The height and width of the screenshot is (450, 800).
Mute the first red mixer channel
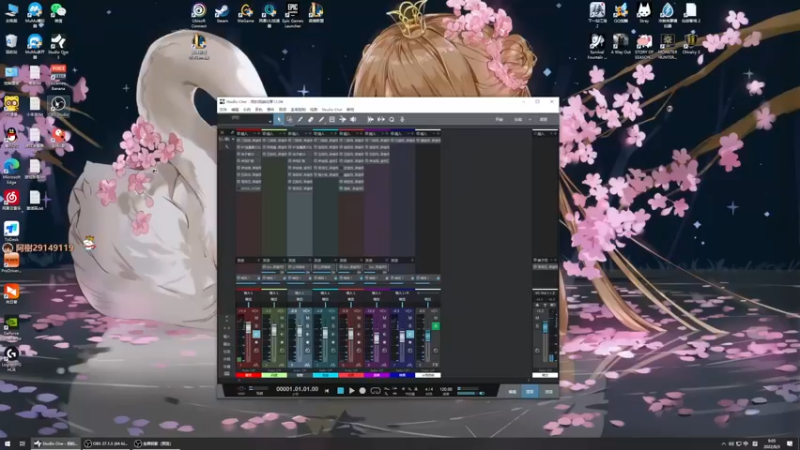256,318
